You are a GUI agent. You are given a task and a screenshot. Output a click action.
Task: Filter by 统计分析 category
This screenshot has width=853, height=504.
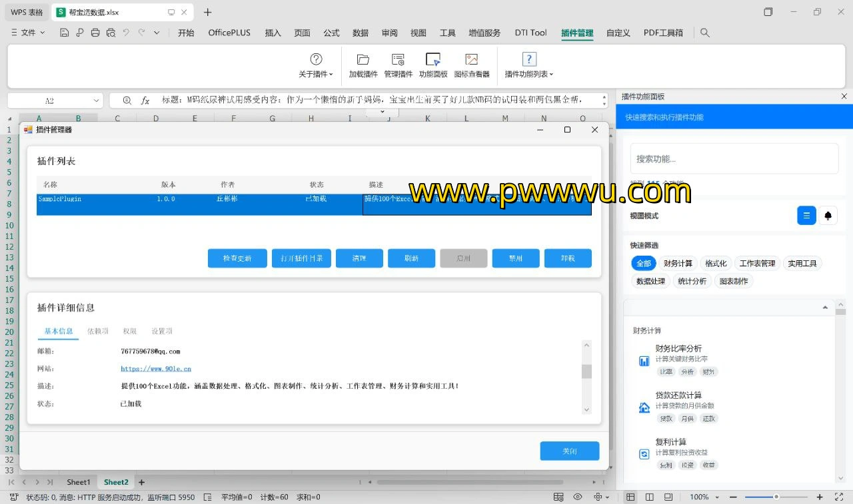pyautogui.click(x=692, y=281)
